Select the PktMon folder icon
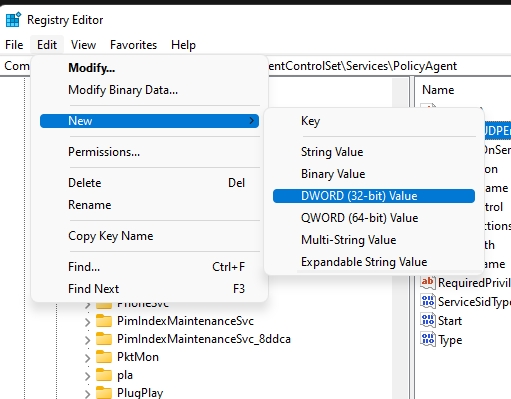The width and height of the screenshot is (511, 399). click(104, 357)
